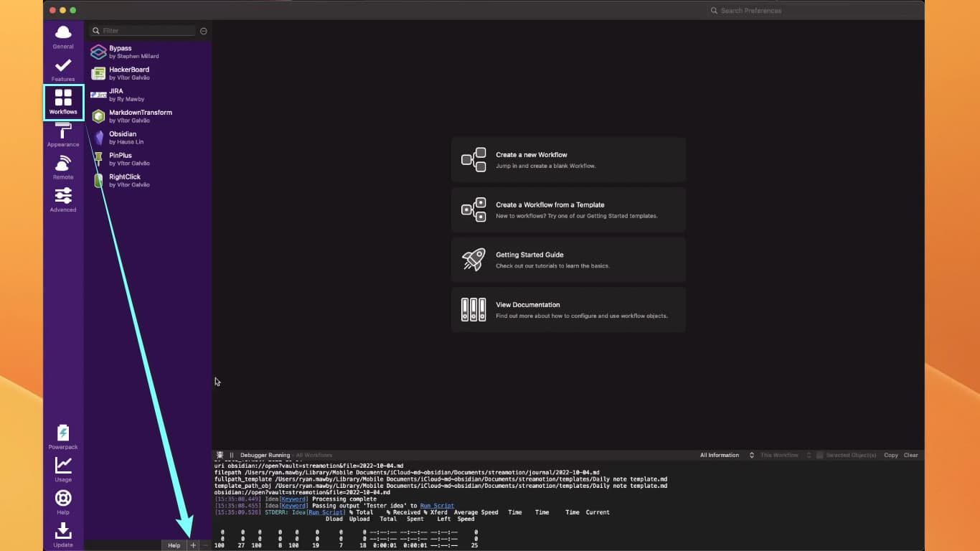
Task: Select the JIRA workflow
Action: [149, 95]
